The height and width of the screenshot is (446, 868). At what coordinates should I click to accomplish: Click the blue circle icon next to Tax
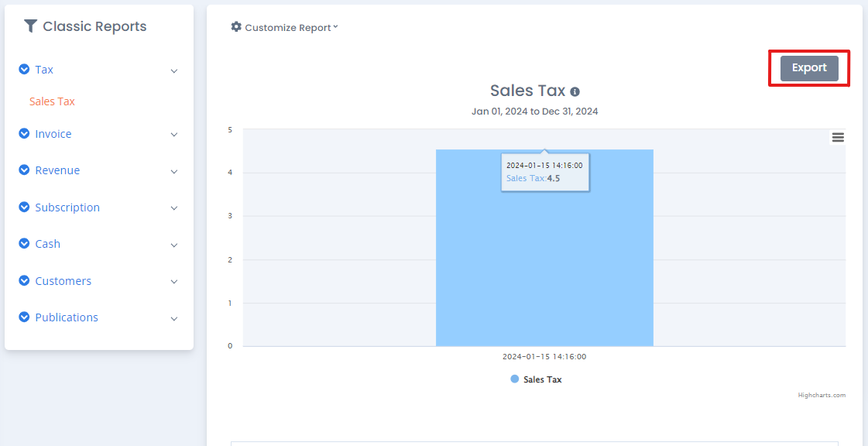(x=24, y=69)
